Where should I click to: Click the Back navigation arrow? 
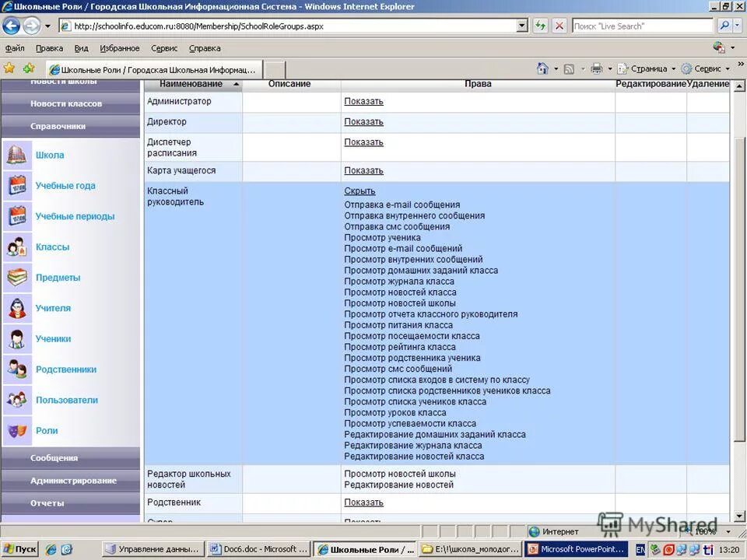coord(12,26)
